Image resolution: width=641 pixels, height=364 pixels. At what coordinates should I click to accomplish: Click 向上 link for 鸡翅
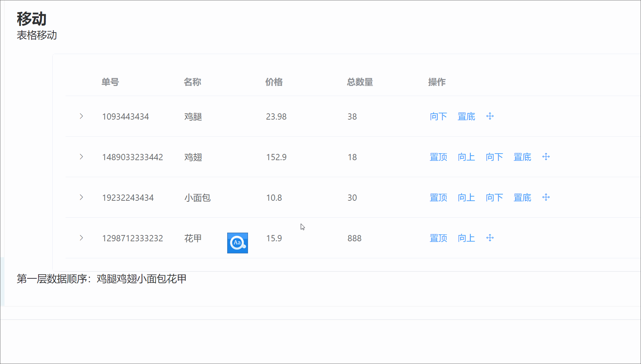pos(466,157)
